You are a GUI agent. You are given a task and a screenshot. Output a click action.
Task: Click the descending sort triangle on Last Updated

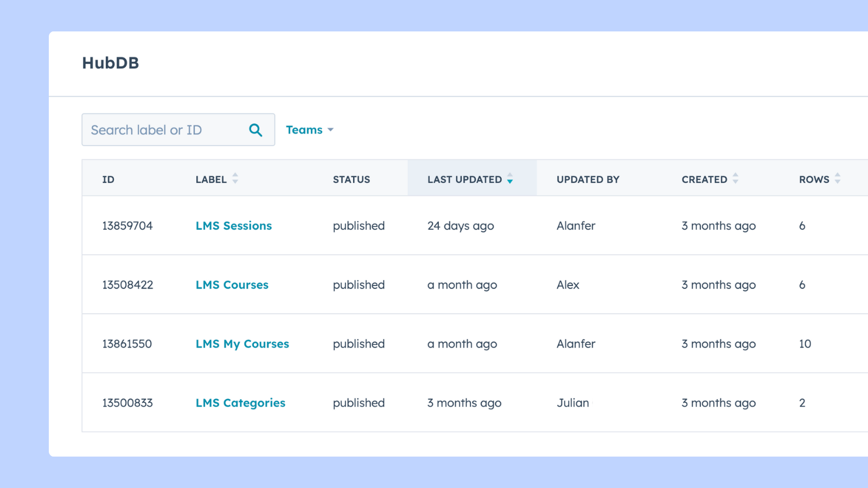pyautogui.click(x=510, y=182)
